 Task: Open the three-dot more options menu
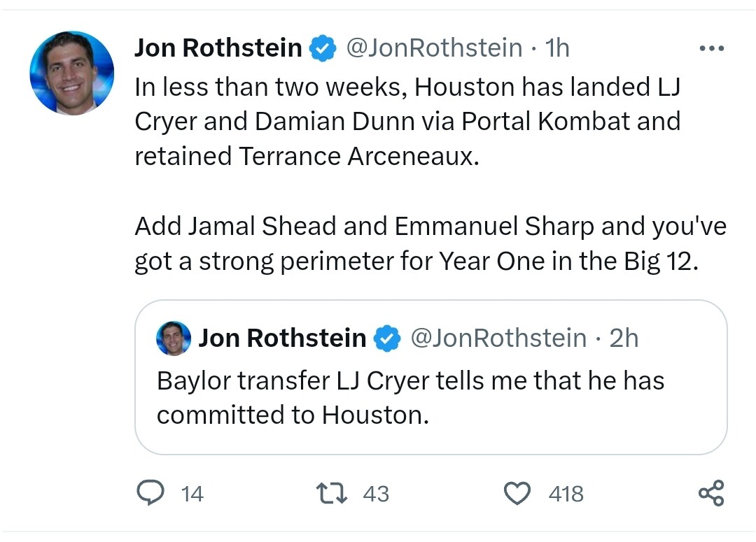712,48
